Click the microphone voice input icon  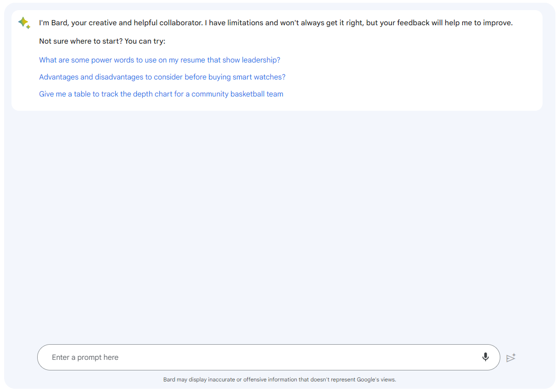click(485, 357)
